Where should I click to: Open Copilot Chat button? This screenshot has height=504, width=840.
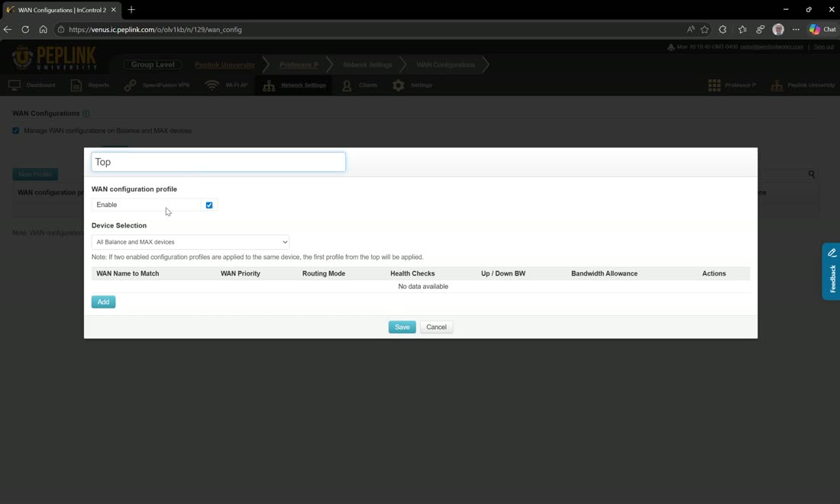tap(822, 30)
